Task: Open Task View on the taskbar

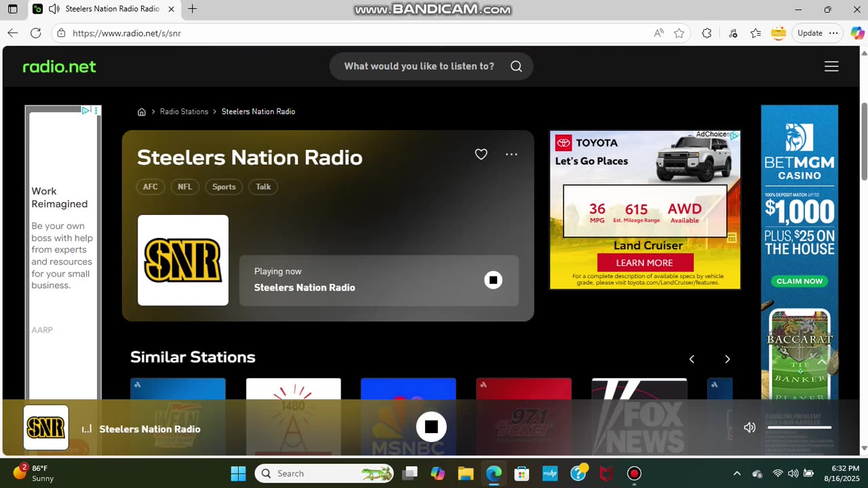Action: tap(410, 473)
